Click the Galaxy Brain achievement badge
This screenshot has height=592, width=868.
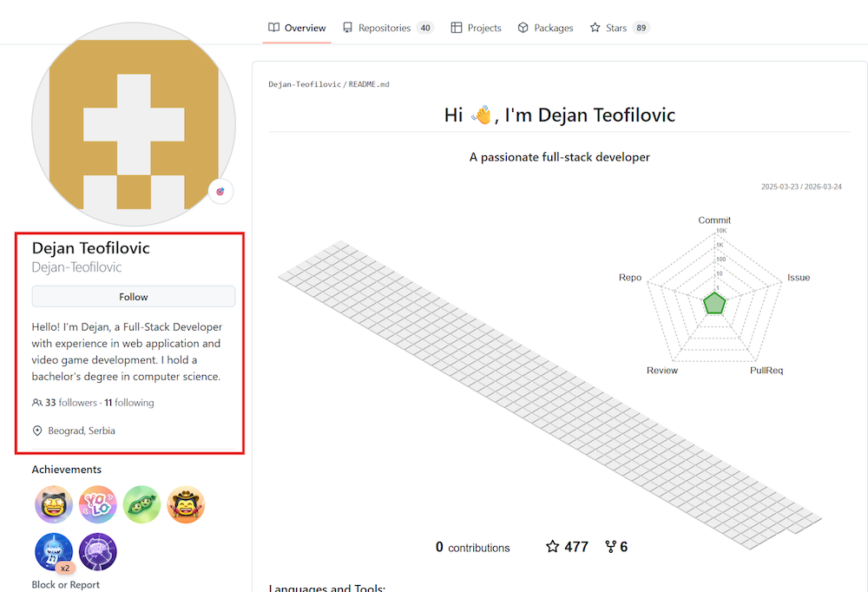[97, 551]
